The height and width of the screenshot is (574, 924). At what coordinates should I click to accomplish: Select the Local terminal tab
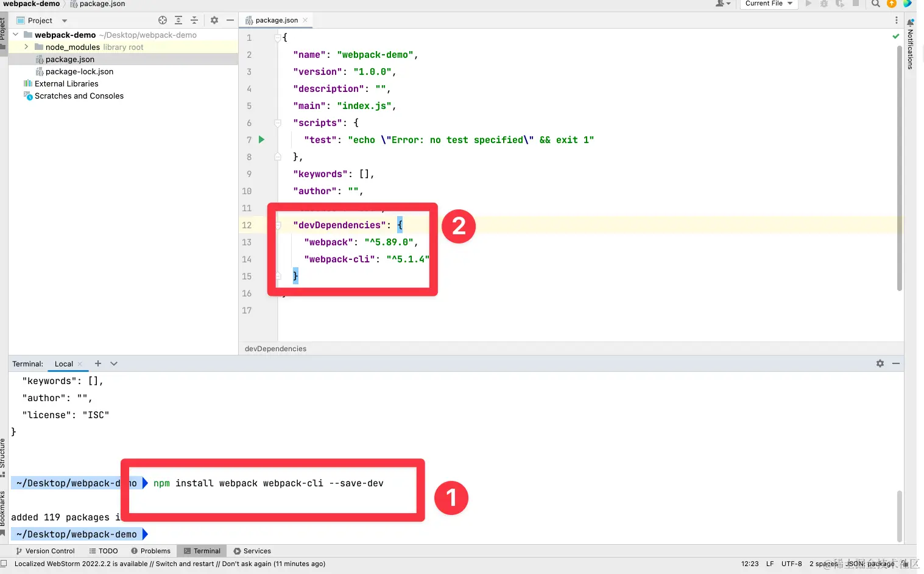pyautogui.click(x=63, y=364)
